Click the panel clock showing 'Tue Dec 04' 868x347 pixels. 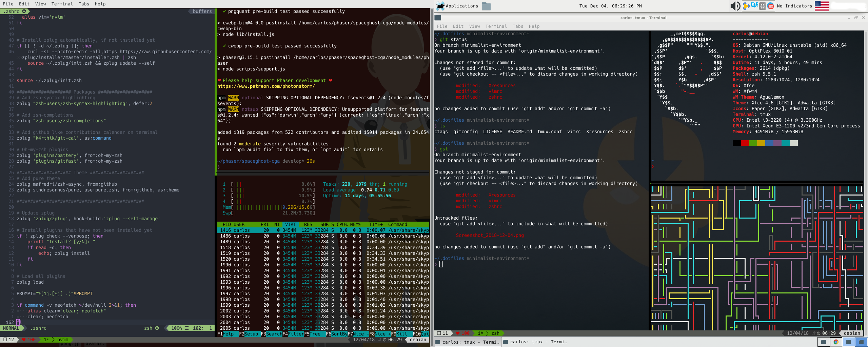[610, 6]
